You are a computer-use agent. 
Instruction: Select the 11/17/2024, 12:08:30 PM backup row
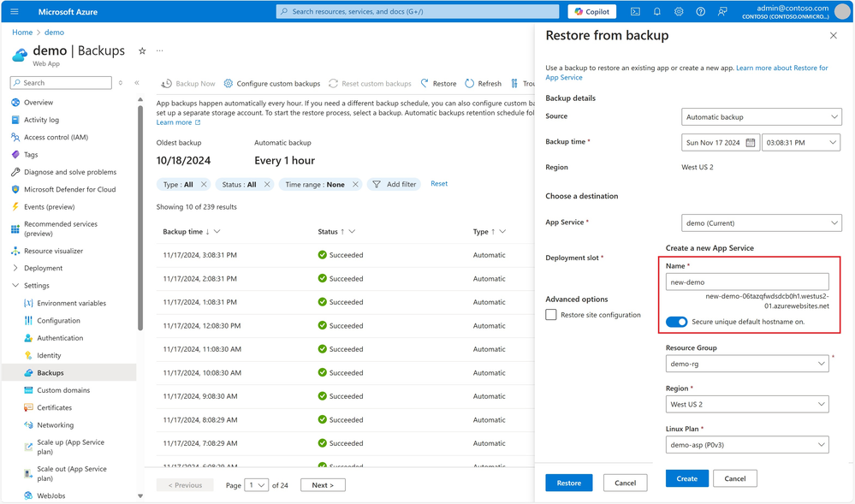345,326
